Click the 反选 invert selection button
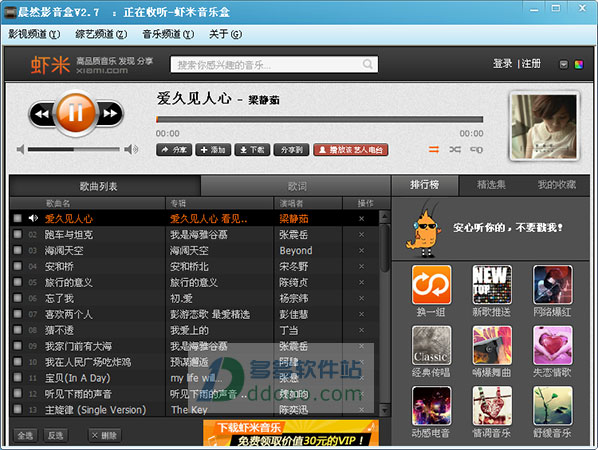 click(56, 435)
